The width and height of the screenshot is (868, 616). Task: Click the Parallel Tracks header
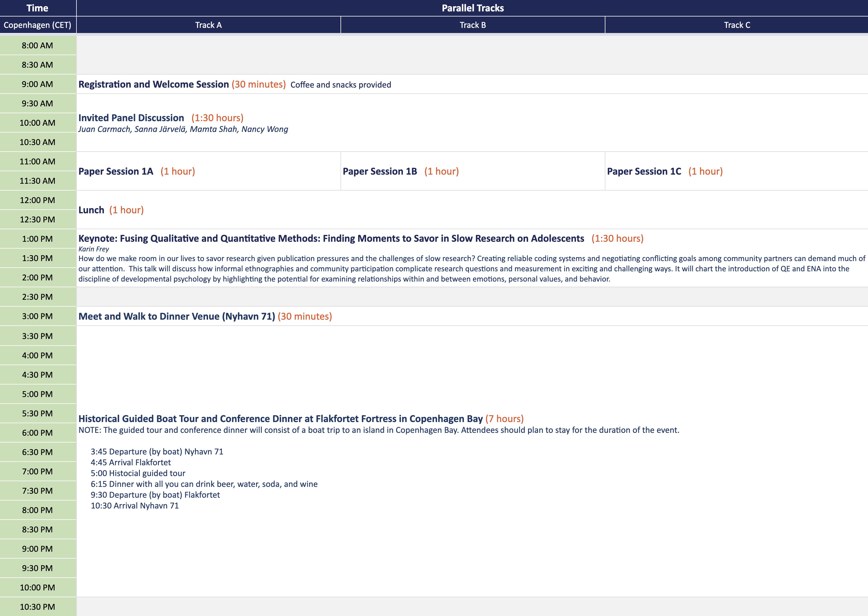pyautogui.click(x=473, y=8)
